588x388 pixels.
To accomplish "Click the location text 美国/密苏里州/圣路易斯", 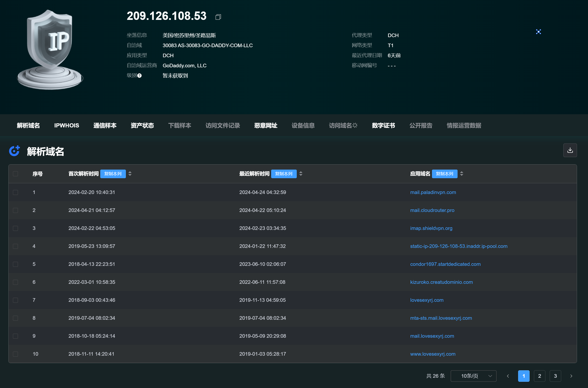I will (x=189, y=35).
